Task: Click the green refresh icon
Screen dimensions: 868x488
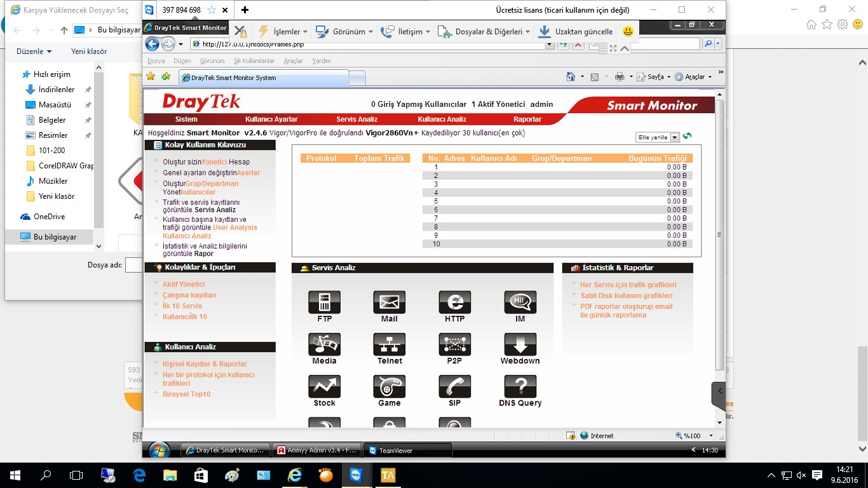Action: pos(687,136)
